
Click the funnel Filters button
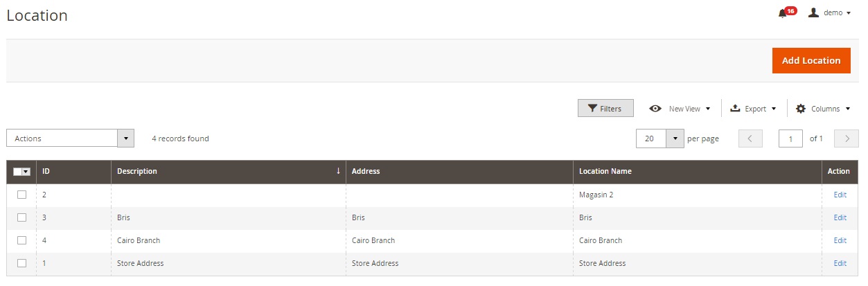[605, 109]
